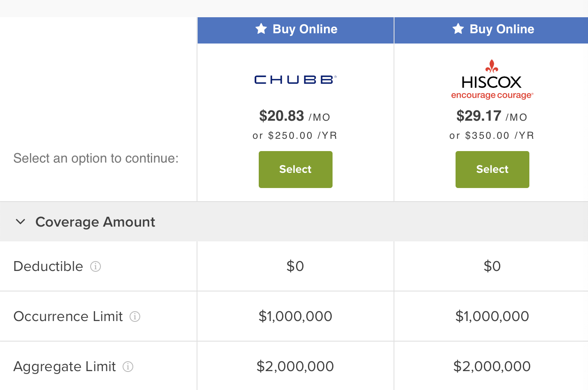The width and height of the screenshot is (588, 390).
Task: Click the Coverage Amount section title
Action: click(95, 222)
